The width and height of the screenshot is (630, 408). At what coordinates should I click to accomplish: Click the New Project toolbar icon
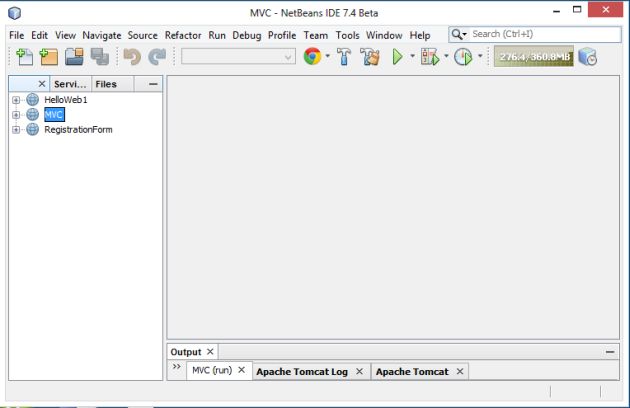coord(49,57)
